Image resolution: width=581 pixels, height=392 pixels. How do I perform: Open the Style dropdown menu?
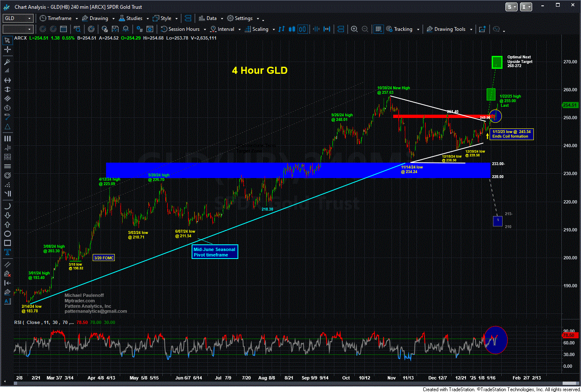pyautogui.click(x=165, y=18)
